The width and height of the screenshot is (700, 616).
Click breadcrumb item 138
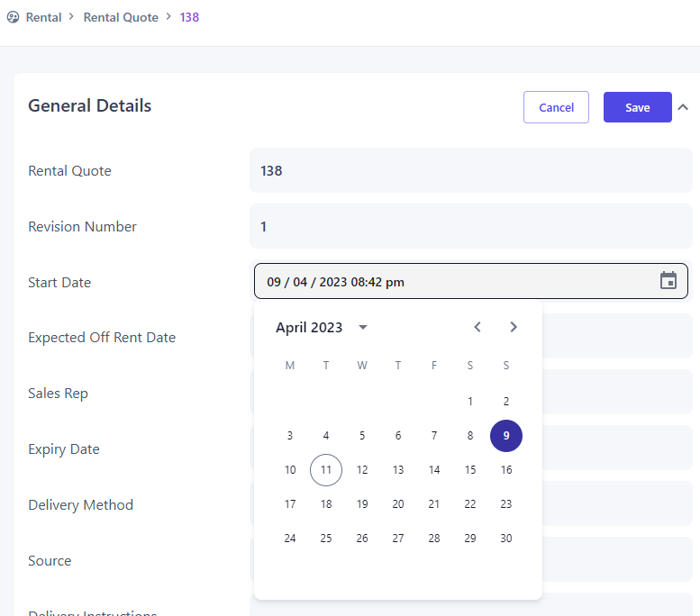click(189, 17)
